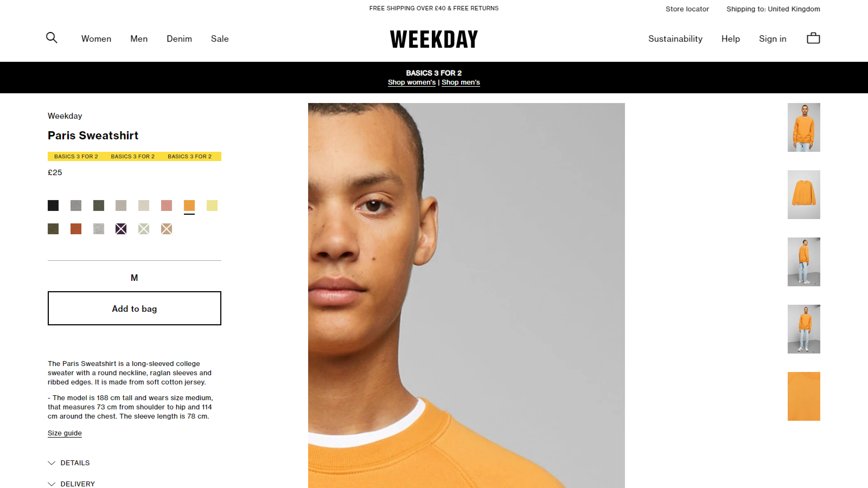Open the Size guide link
The height and width of the screenshot is (488, 868).
[x=65, y=433]
